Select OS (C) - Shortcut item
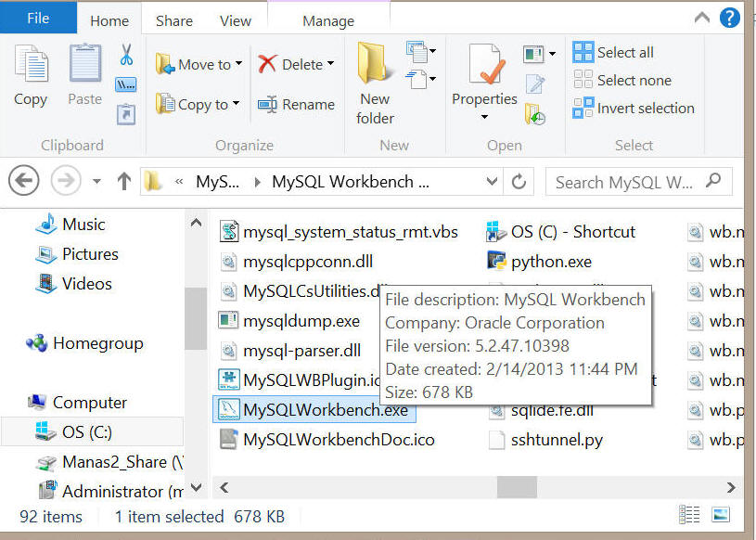This screenshot has width=756, height=540. point(560,232)
